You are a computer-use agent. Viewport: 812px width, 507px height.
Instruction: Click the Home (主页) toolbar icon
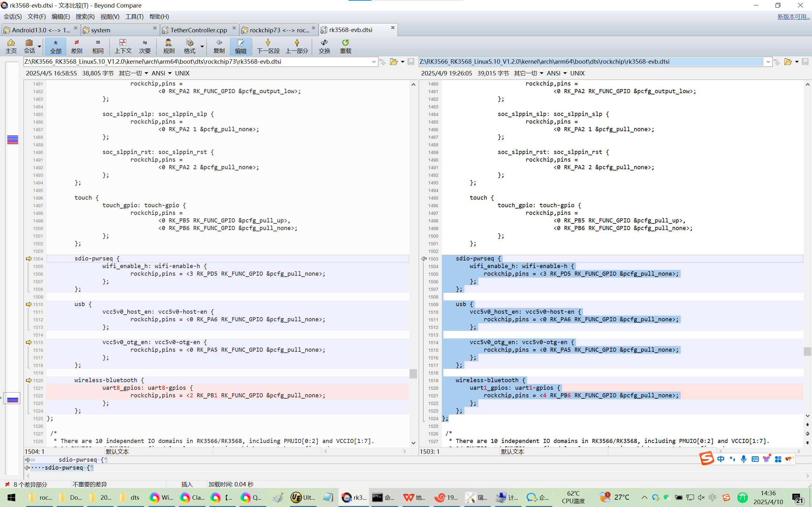point(11,46)
